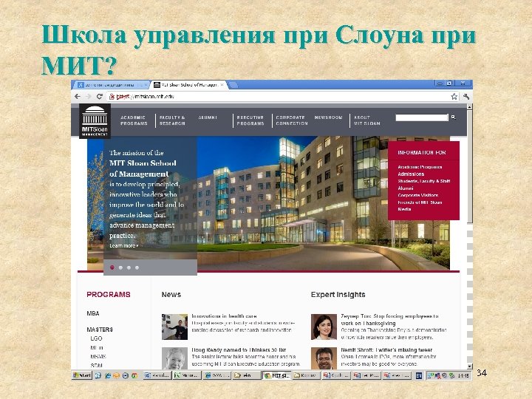Open the MSMS program link
Viewport: 532px width, 399px height.
[98, 357]
